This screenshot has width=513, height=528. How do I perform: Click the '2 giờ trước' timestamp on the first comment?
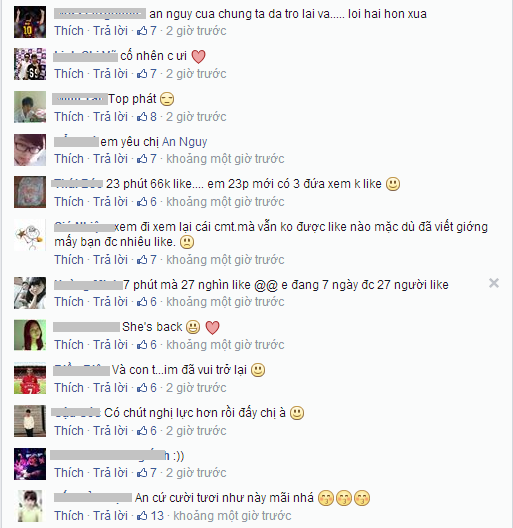196,31
